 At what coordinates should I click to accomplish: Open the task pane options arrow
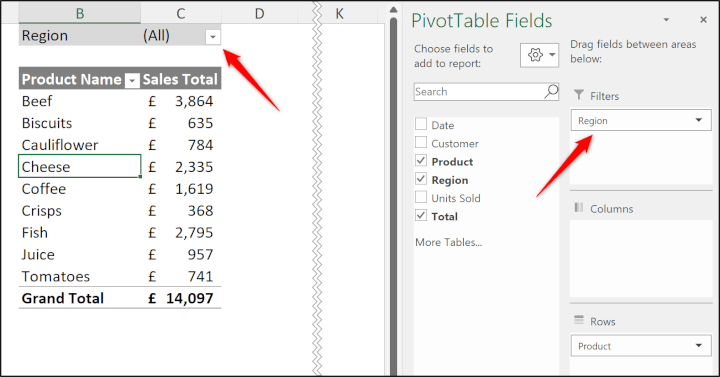[666, 20]
